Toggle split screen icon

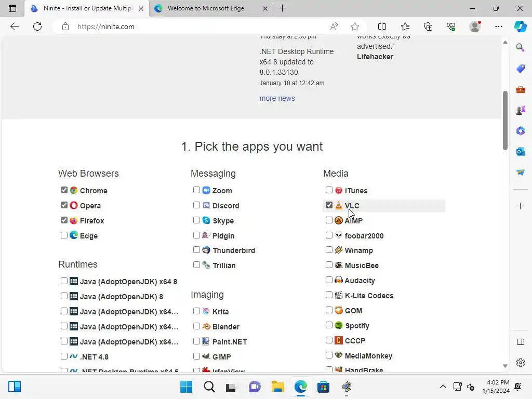coord(382,26)
